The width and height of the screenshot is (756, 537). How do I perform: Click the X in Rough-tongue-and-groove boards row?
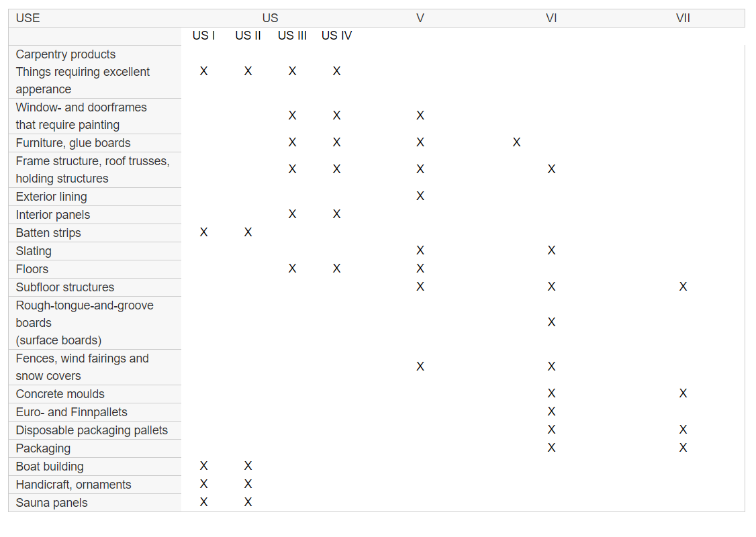(551, 322)
